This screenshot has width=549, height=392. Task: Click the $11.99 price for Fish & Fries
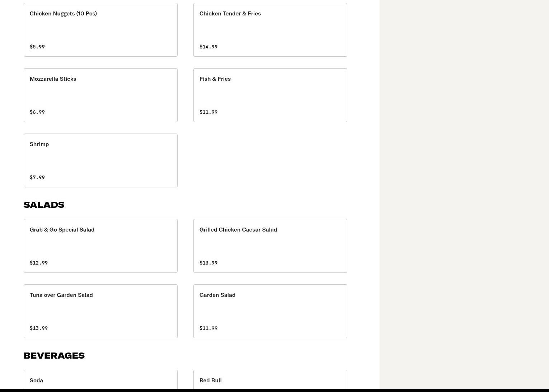[208, 112]
